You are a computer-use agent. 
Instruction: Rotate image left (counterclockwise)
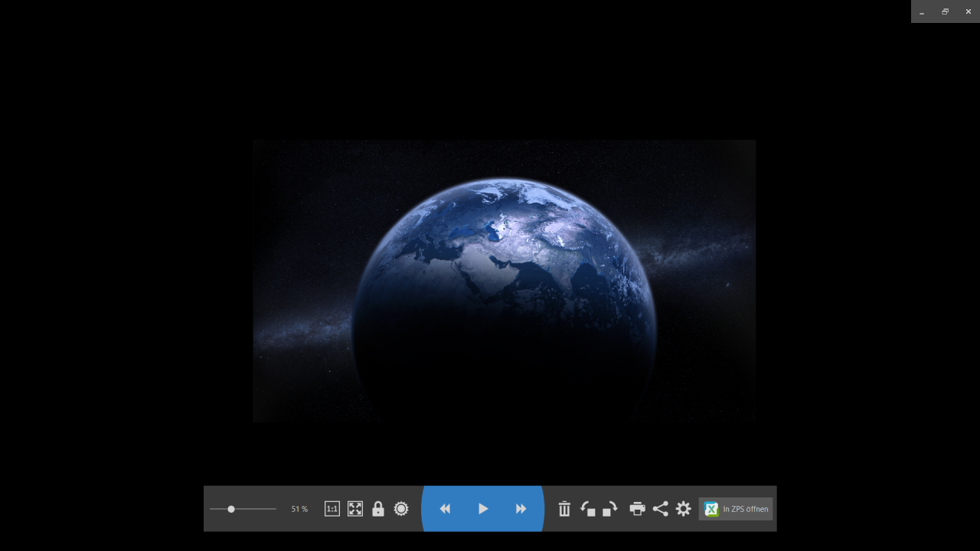pos(588,509)
